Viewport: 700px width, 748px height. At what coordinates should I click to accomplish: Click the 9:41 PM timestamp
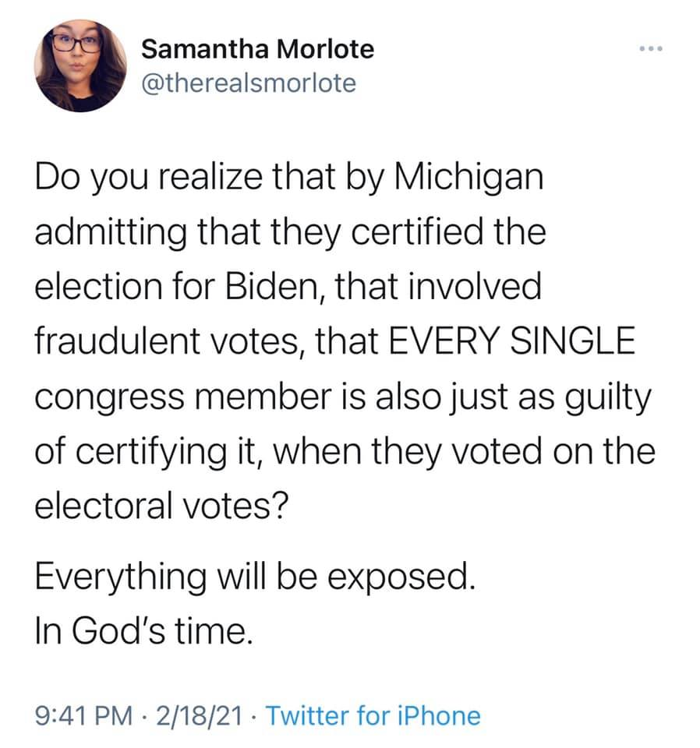pos(76,715)
